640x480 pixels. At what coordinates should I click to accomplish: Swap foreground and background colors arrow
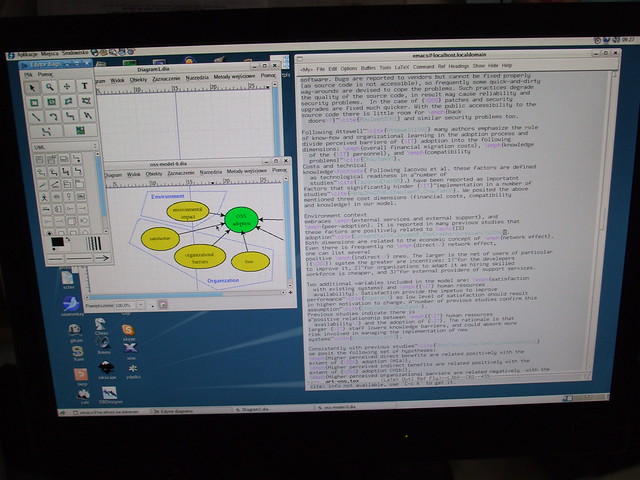[67, 240]
